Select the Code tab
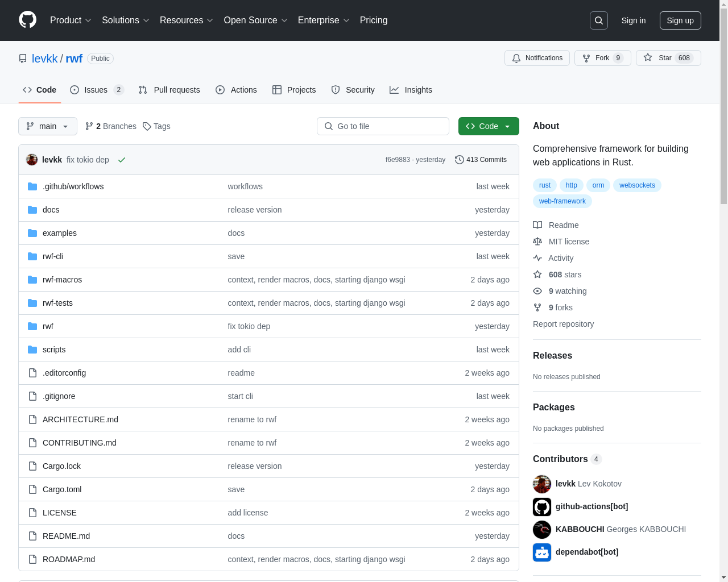Image resolution: width=728 pixels, height=582 pixels. click(x=39, y=90)
